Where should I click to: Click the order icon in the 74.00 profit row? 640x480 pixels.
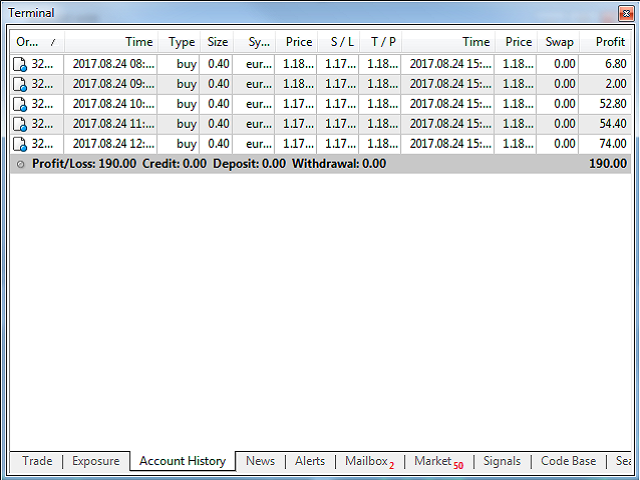pos(20,144)
